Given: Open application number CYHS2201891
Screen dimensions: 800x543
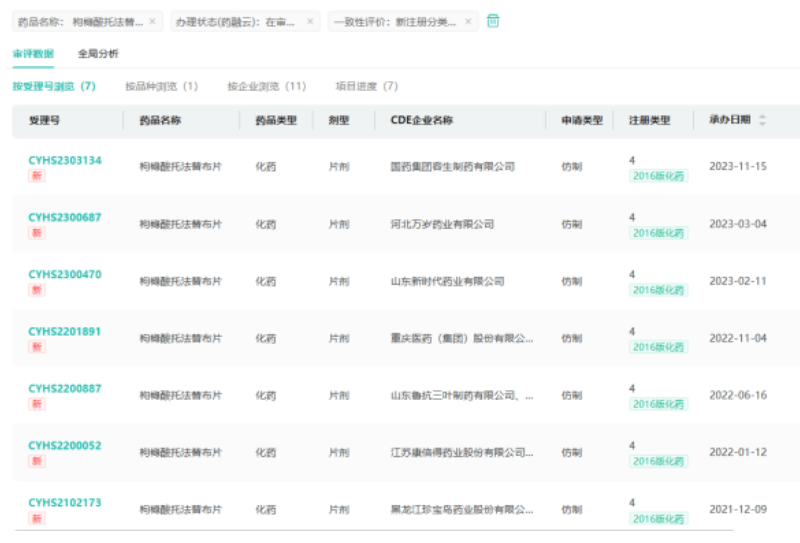Looking at the screenshot, I should [65, 331].
